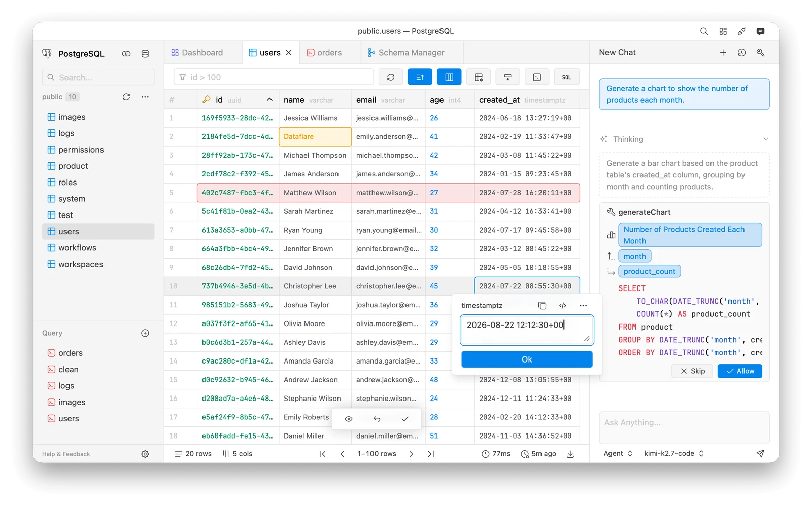Switch to the orders tab
The height and width of the screenshot is (506, 812).
click(324, 53)
